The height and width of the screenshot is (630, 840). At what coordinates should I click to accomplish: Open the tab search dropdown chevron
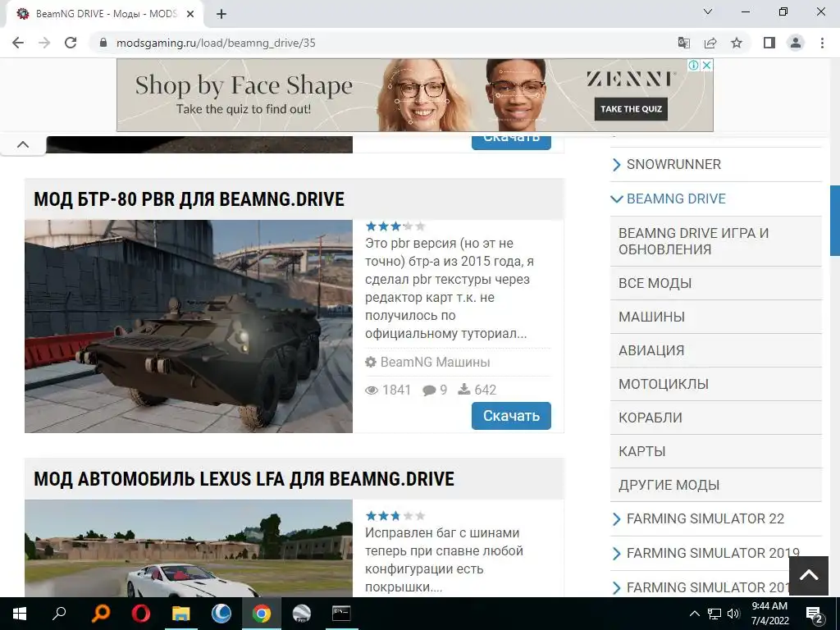[x=708, y=11]
